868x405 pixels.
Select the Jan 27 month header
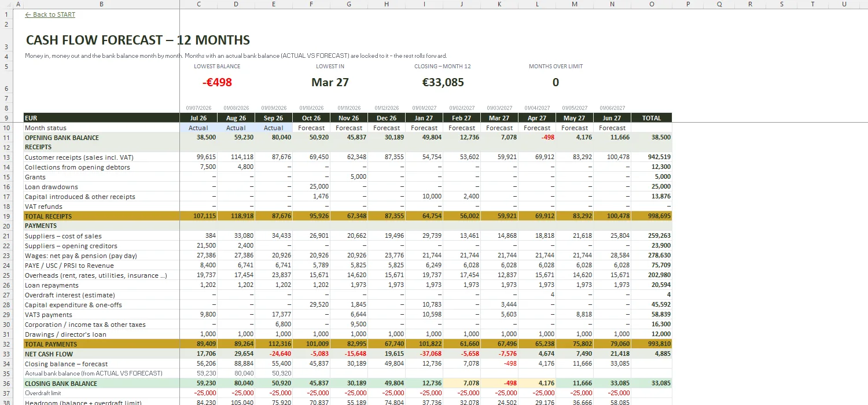click(x=424, y=118)
